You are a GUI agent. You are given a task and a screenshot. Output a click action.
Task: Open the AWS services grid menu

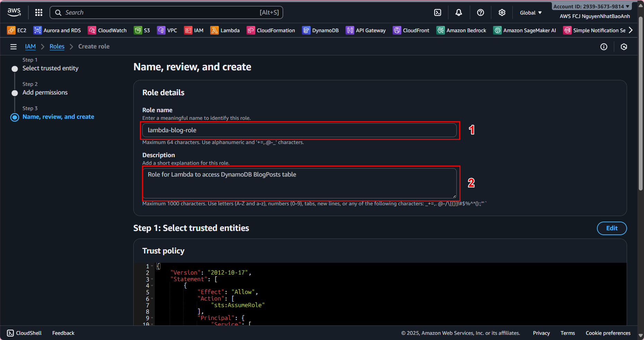(x=39, y=12)
